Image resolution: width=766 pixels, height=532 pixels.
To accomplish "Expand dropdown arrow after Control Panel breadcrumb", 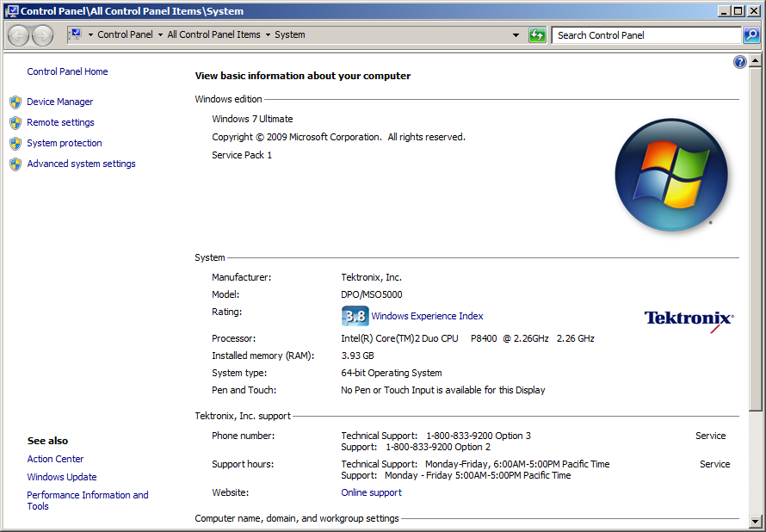I will (x=160, y=34).
